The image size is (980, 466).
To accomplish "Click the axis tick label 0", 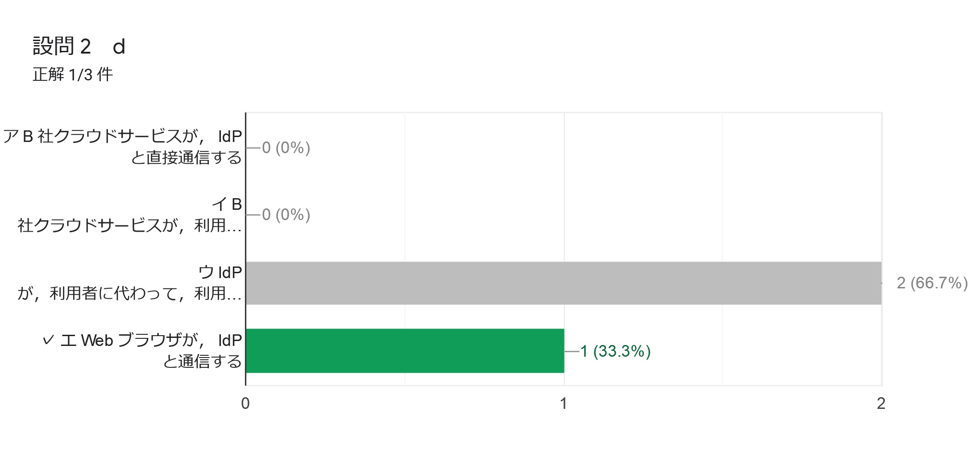I will pos(245,404).
